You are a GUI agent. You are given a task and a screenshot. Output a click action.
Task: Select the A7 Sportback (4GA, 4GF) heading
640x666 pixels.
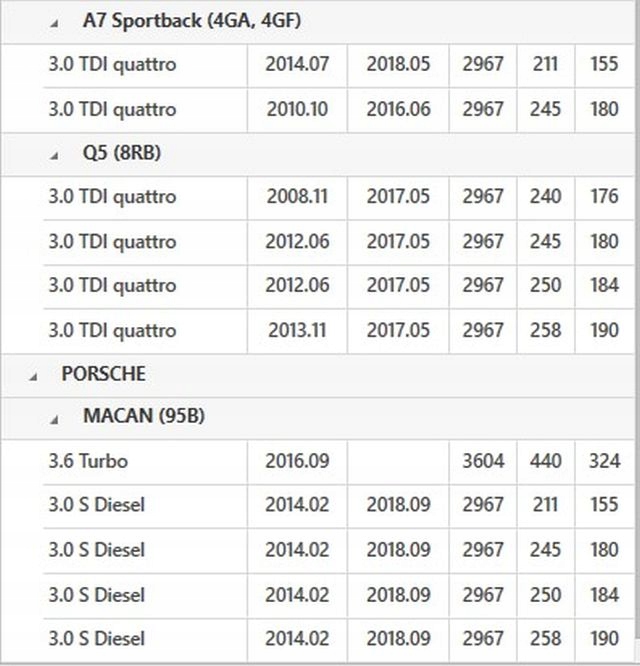pyautogui.click(x=192, y=21)
